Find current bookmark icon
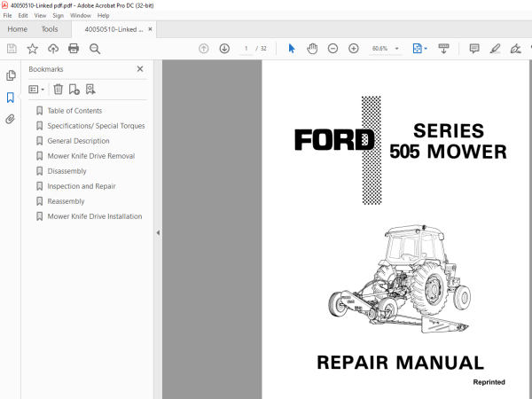 pyautogui.click(x=90, y=90)
